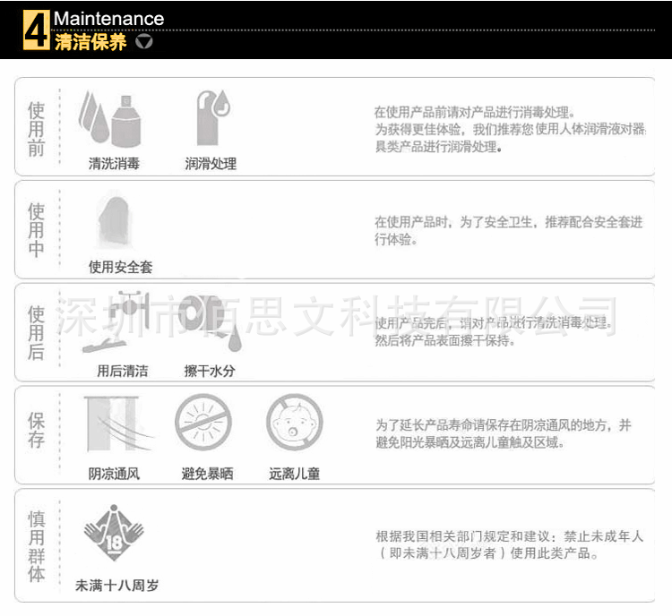Click the tissue roll drying icon
This screenshot has width=672, height=616.
point(210,321)
